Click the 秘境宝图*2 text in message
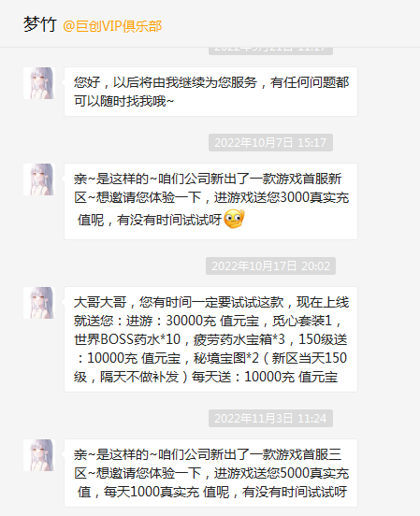The width and height of the screenshot is (420, 516). [226, 358]
